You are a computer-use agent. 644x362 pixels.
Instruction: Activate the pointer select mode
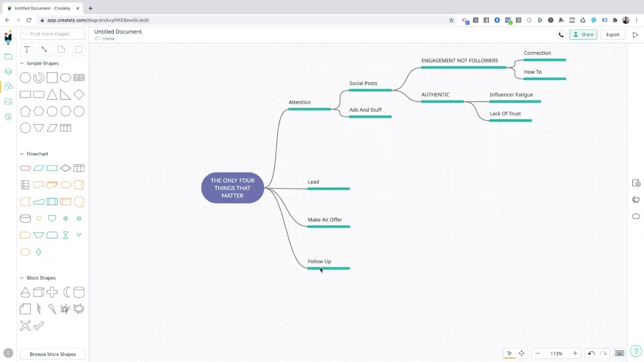pos(509,353)
